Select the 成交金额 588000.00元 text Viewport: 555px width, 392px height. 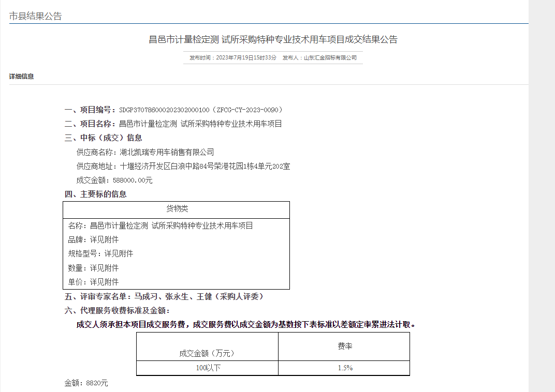(114, 180)
